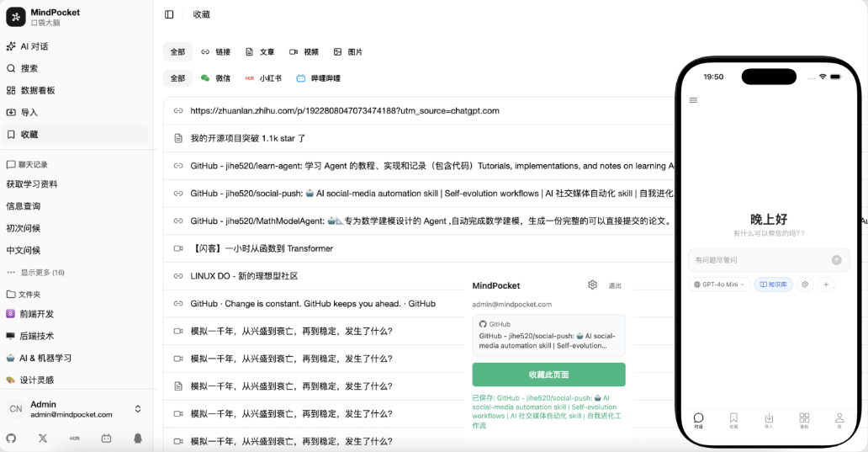The image size is (868, 452).
Task: Filter bookmarks by 微信 platform
Action: [215, 78]
